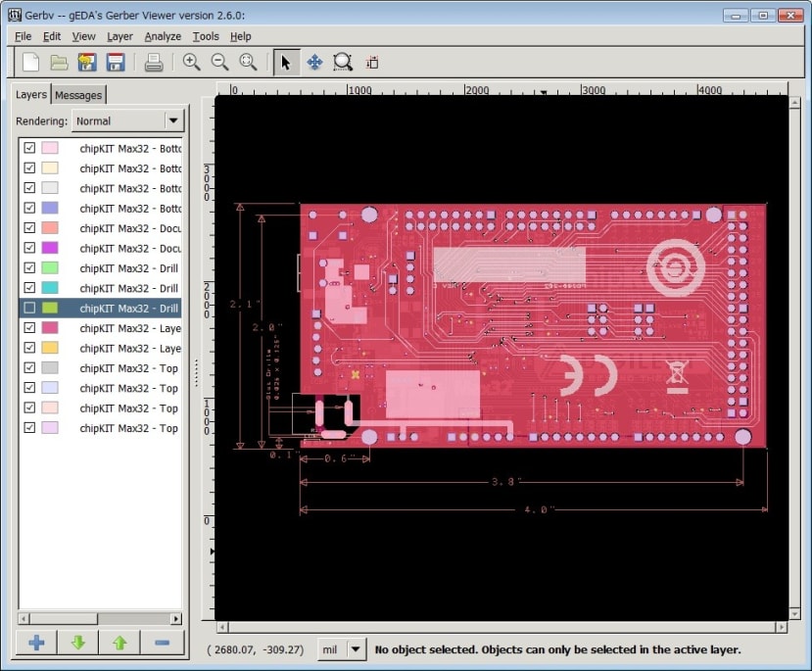812x671 pixels.
Task: Click the Gerbv application title icon
Action: 15,15
